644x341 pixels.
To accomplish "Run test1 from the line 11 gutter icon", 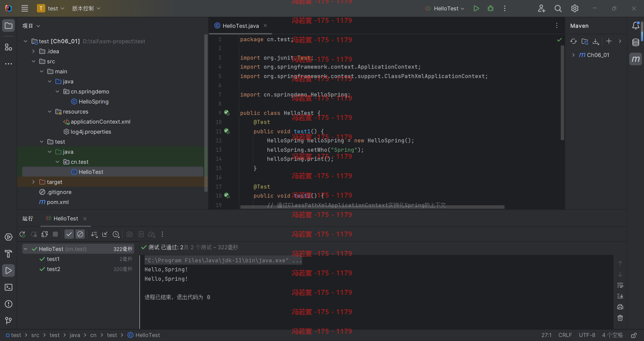I will pyautogui.click(x=227, y=131).
